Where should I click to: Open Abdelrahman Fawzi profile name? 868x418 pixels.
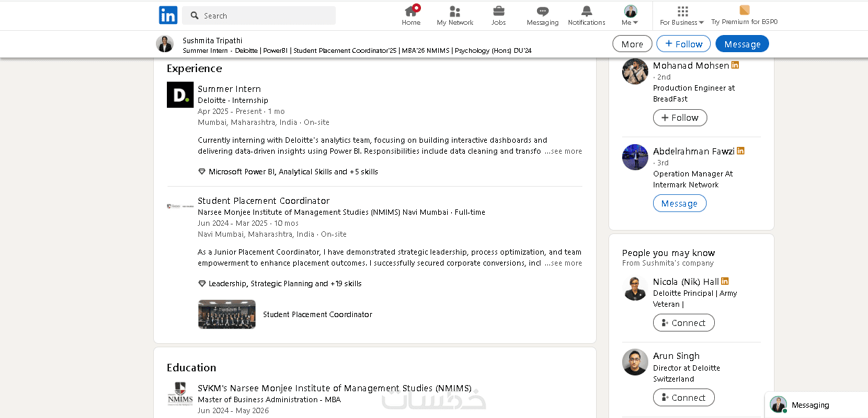tap(694, 151)
